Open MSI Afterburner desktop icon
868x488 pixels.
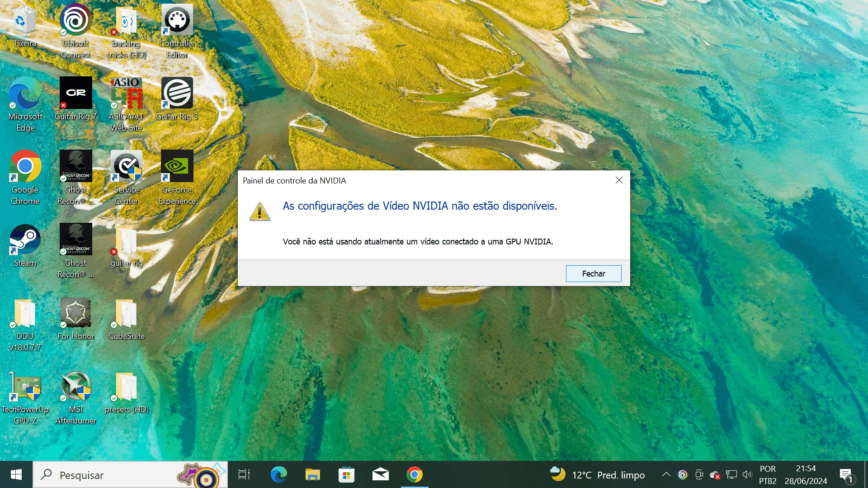pyautogui.click(x=76, y=387)
